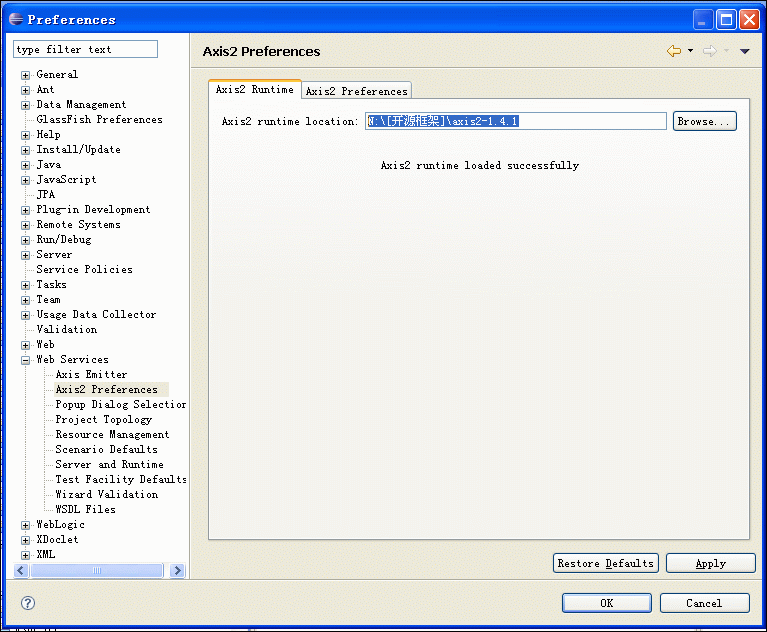Screen dimensions: 767x632
Task: Expand the JavaScript tree node
Action: click(x=25, y=181)
